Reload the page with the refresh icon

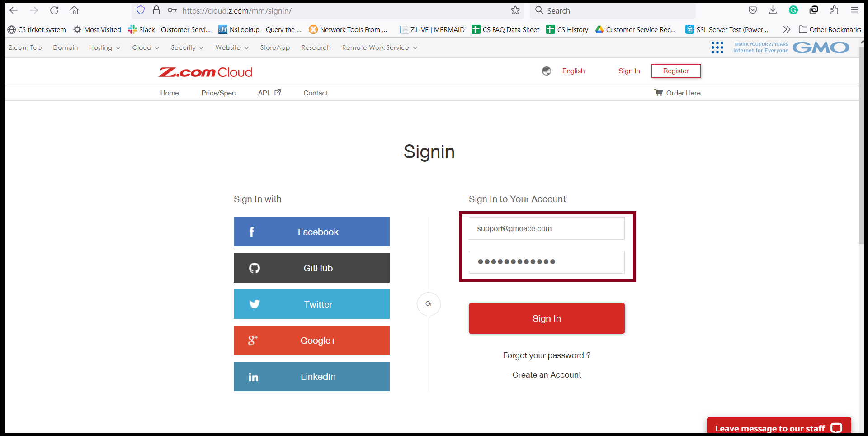point(54,10)
